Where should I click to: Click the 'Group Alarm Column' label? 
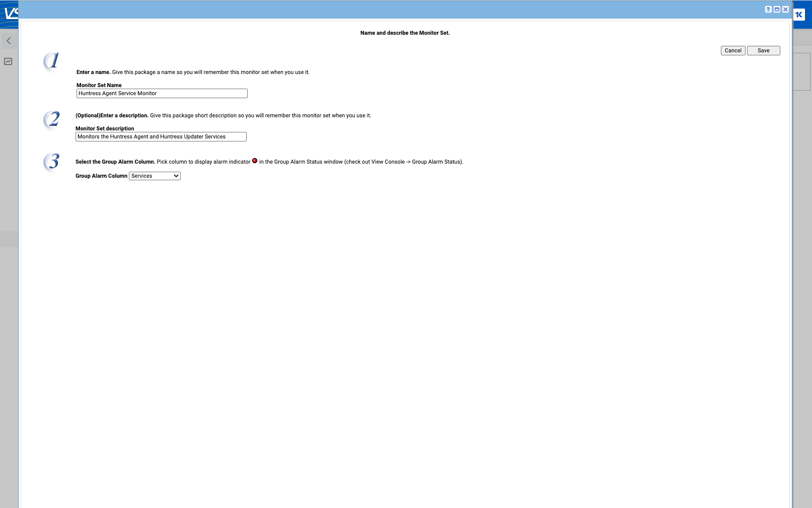pyautogui.click(x=101, y=176)
